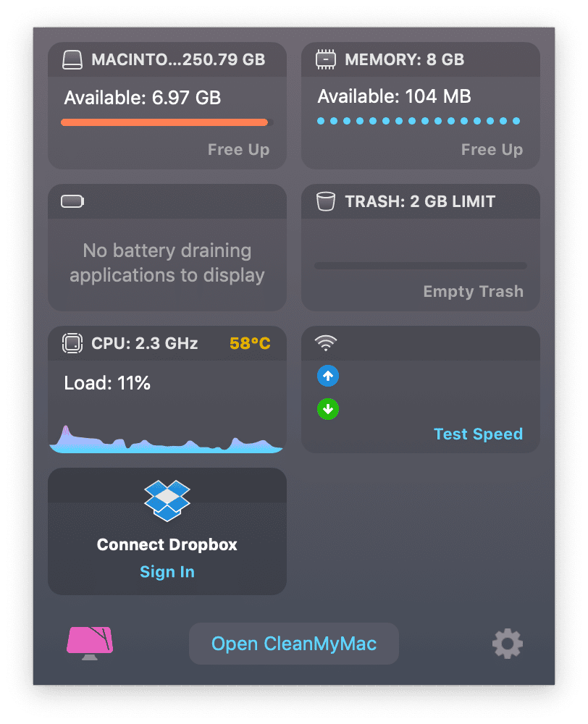Open settings with the gear icon

[x=507, y=643]
